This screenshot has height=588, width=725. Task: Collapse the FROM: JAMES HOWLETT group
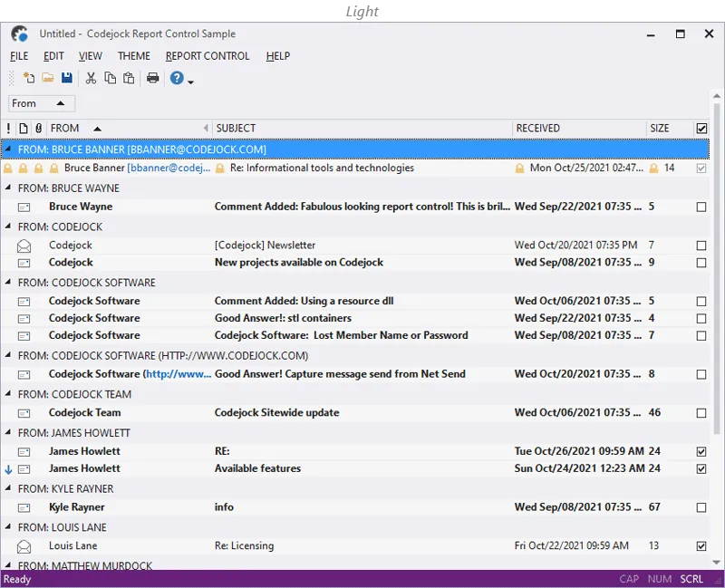tap(8, 432)
